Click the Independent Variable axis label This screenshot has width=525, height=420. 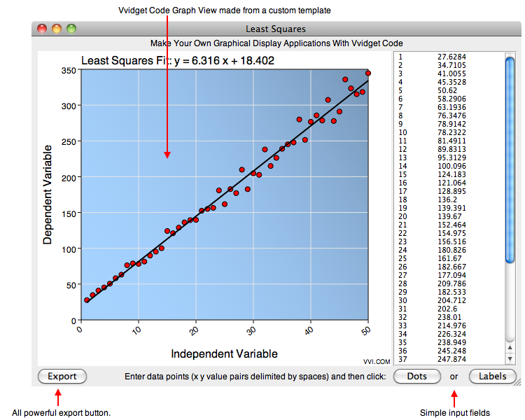(x=224, y=353)
